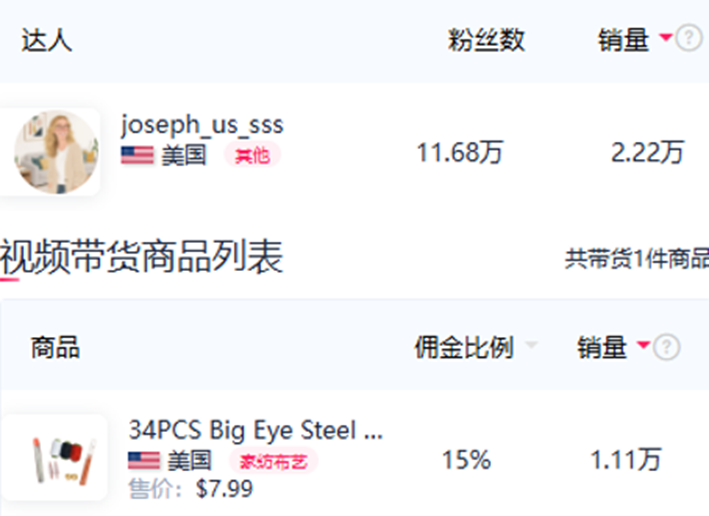The width and height of the screenshot is (709, 516).
Task: Click US flag icon under joseph_us_sss
Action: [x=137, y=156]
